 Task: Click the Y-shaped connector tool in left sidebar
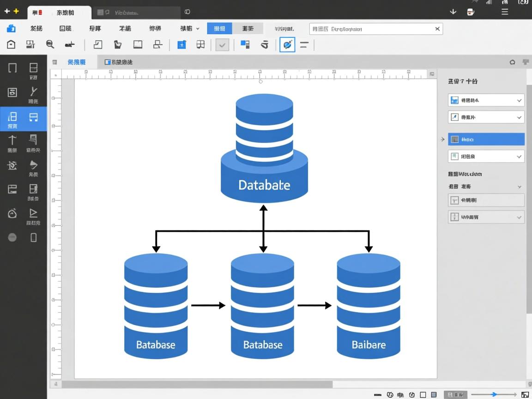click(33, 91)
